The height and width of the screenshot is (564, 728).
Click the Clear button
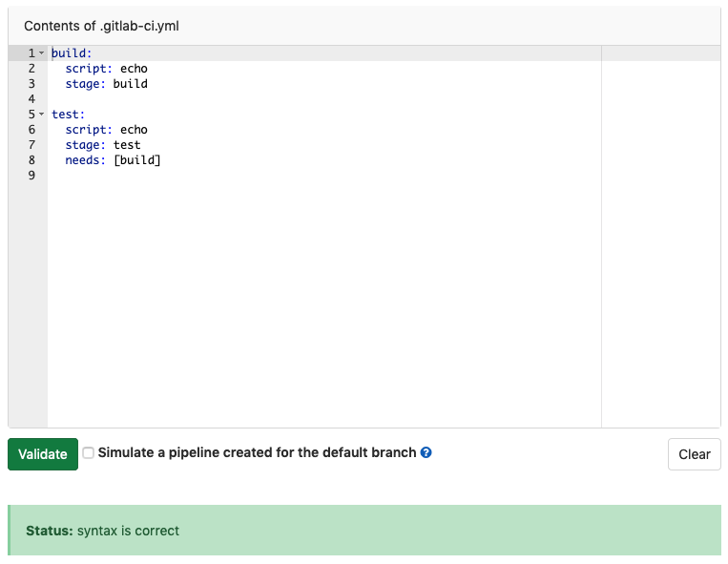[694, 454]
